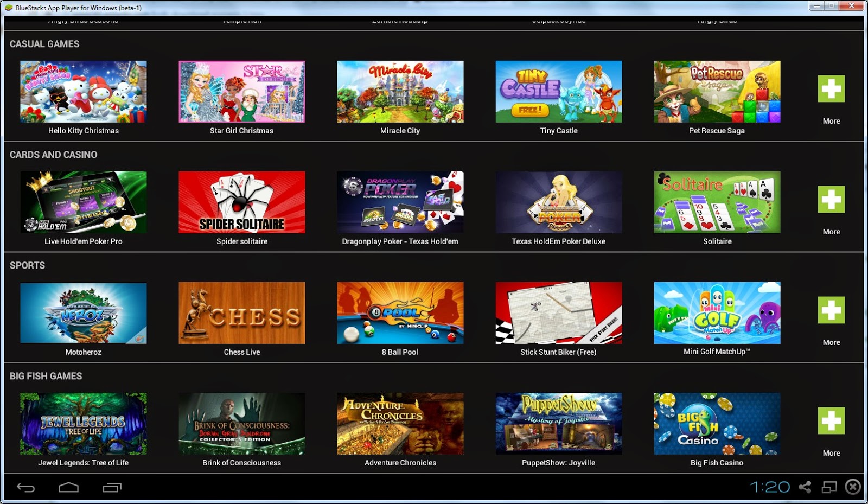Minimize the BlueStacks App Player window
The width and height of the screenshot is (868, 504).
click(x=816, y=6)
